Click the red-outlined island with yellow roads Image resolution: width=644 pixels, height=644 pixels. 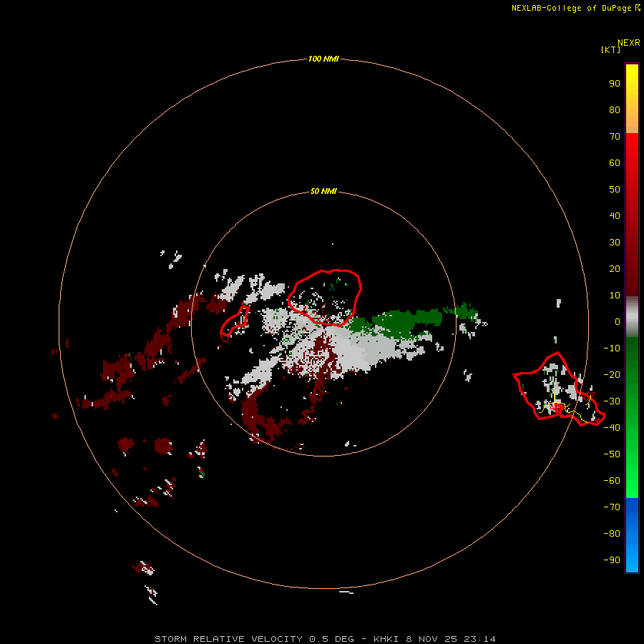tap(559, 389)
